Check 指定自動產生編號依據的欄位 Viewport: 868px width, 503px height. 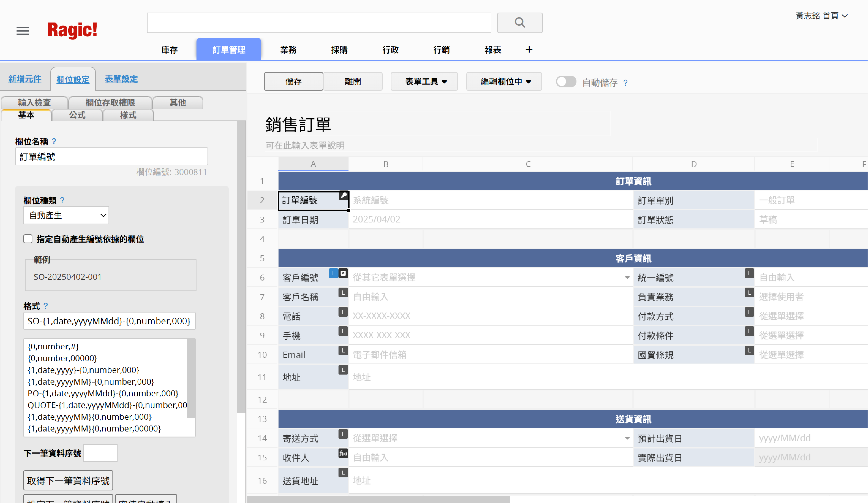pos(28,239)
